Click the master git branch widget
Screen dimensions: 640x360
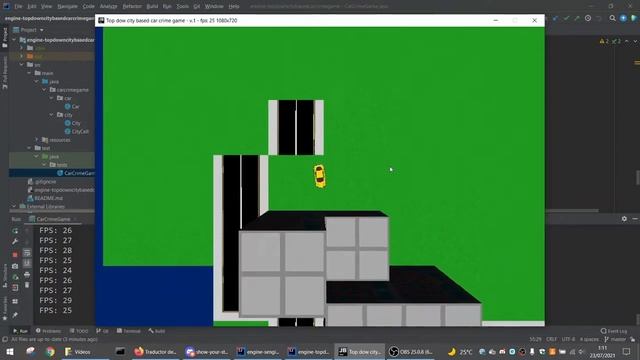[x=615, y=339]
